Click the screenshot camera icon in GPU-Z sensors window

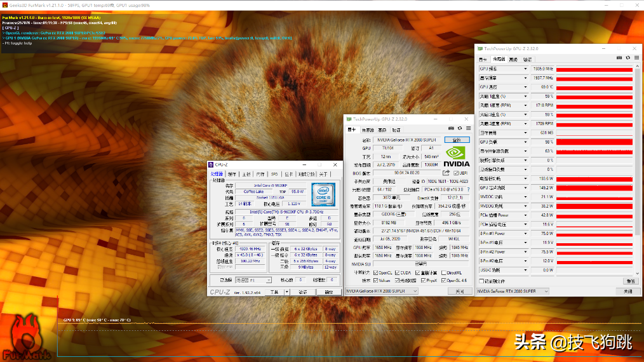tap(619, 58)
